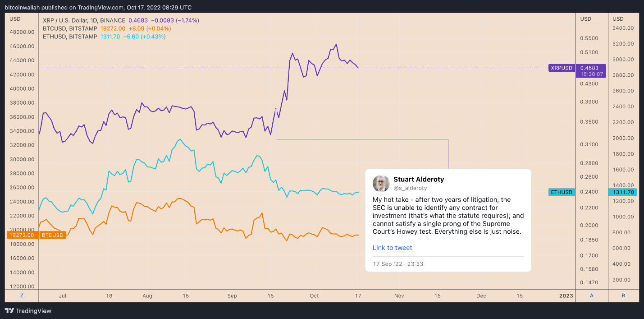Screen dimensions: 644x319
Task: Click the ETHUSD cyan series label
Action: pos(561,192)
